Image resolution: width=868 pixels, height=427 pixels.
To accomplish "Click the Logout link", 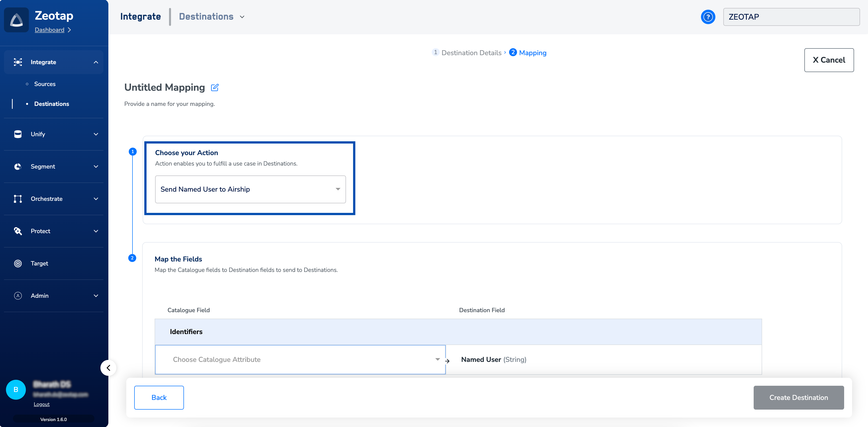I will click(42, 404).
